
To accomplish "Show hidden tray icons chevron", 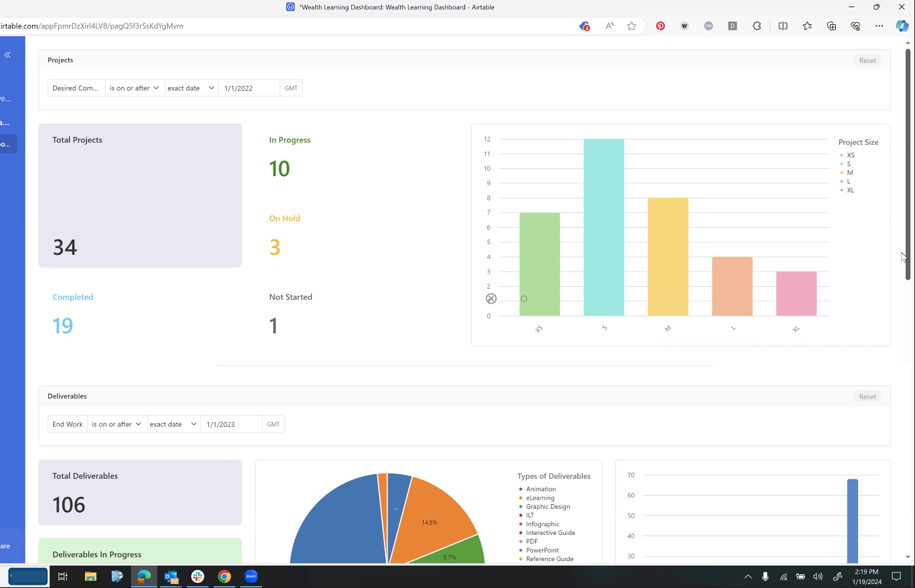I will [748, 577].
